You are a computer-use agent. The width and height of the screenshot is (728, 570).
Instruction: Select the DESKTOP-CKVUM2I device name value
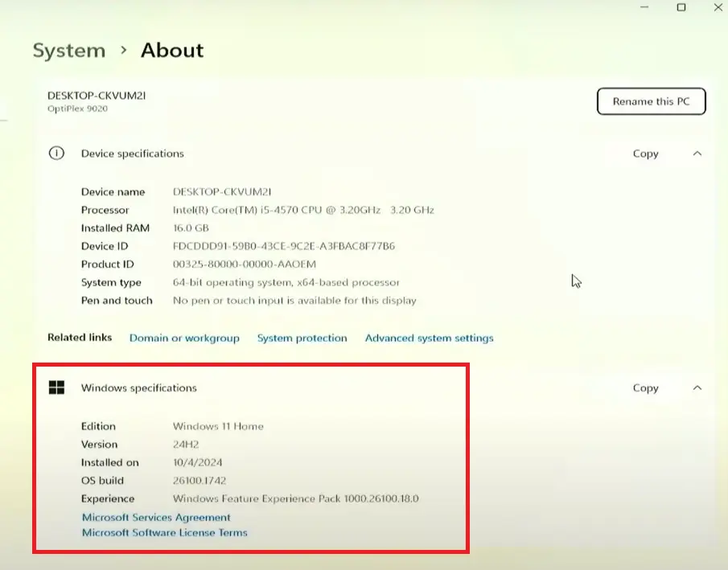222,191
